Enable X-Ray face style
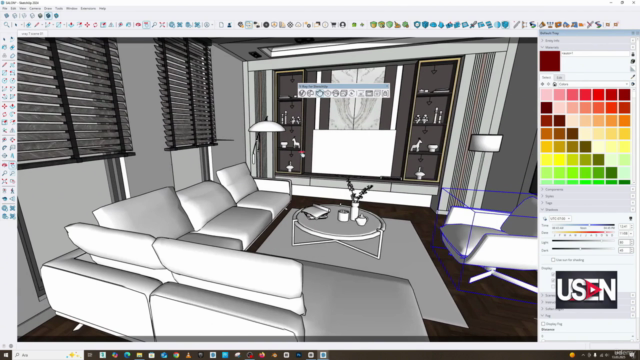 click(6, 16)
